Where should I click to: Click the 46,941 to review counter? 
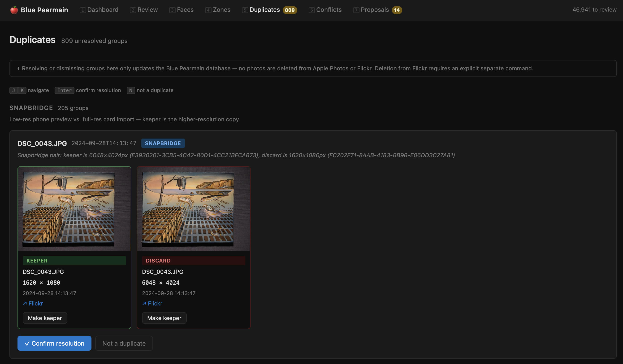coord(594,10)
